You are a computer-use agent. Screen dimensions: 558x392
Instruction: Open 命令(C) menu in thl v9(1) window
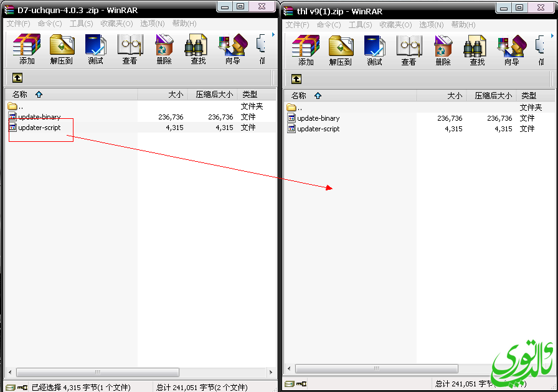point(329,25)
